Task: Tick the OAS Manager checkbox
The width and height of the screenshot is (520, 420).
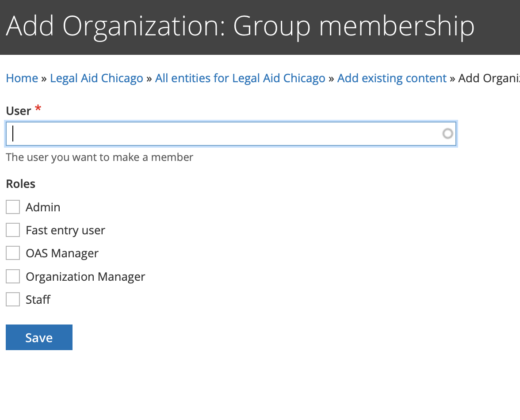Action: pyautogui.click(x=13, y=253)
